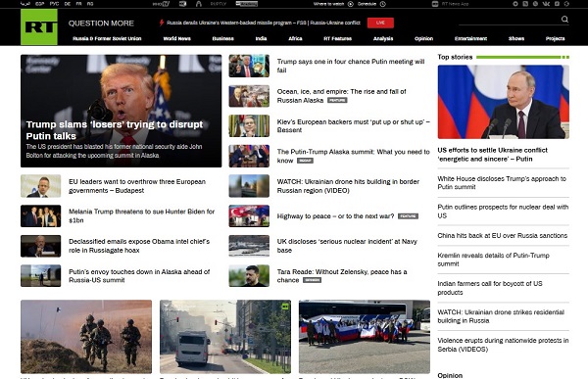Open the Trump slams 'losers' headline image
The height and width of the screenshot is (379, 588).
pos(122,111)
